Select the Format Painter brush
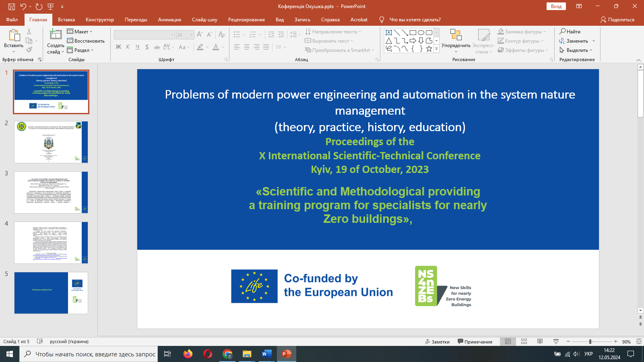This screenshot has width=644, height=362. 29,50
